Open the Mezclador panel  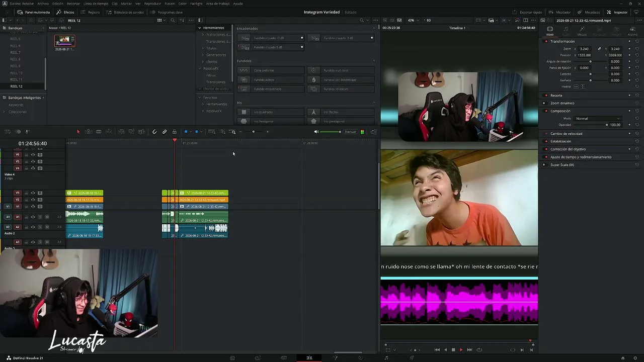(558, 12)
